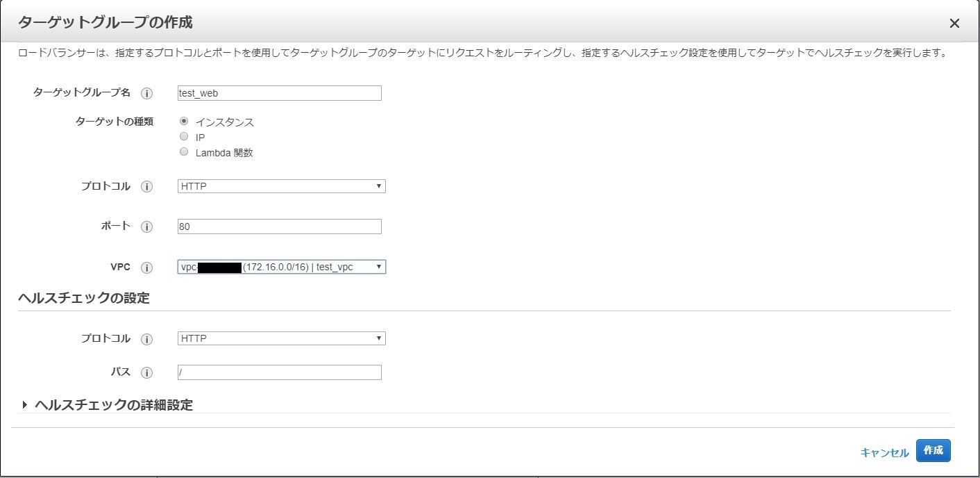Close the target group creation dialog
The height and width of the screenshot is (478, 980).
954,24
